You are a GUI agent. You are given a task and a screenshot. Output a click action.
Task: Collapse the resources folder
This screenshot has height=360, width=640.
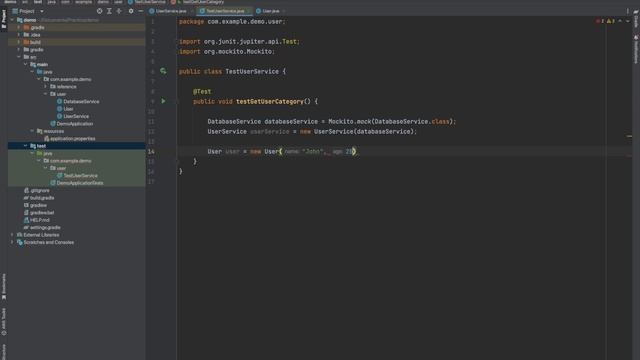pos(32,131)
